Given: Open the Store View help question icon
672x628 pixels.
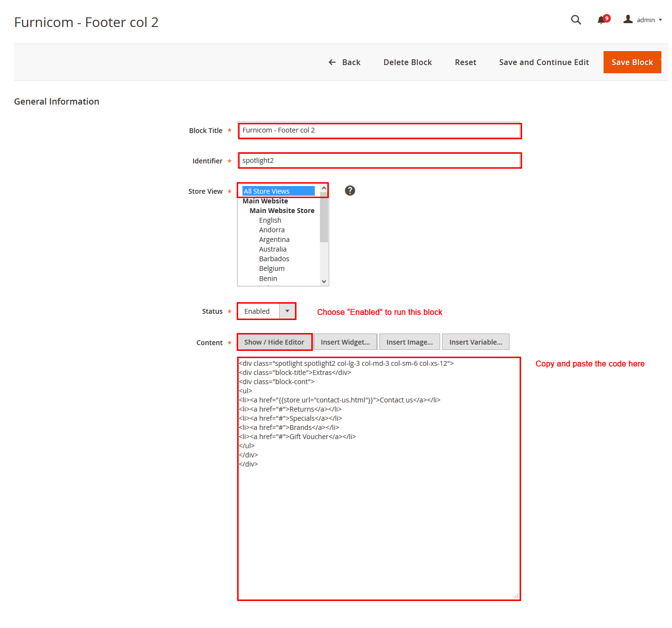Looking at the screenshot, I should [350, 190].
